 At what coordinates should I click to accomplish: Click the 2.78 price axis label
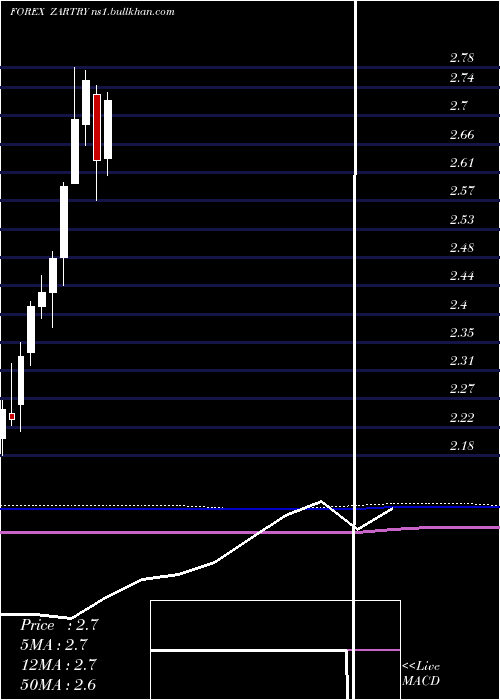pos(462,58)
